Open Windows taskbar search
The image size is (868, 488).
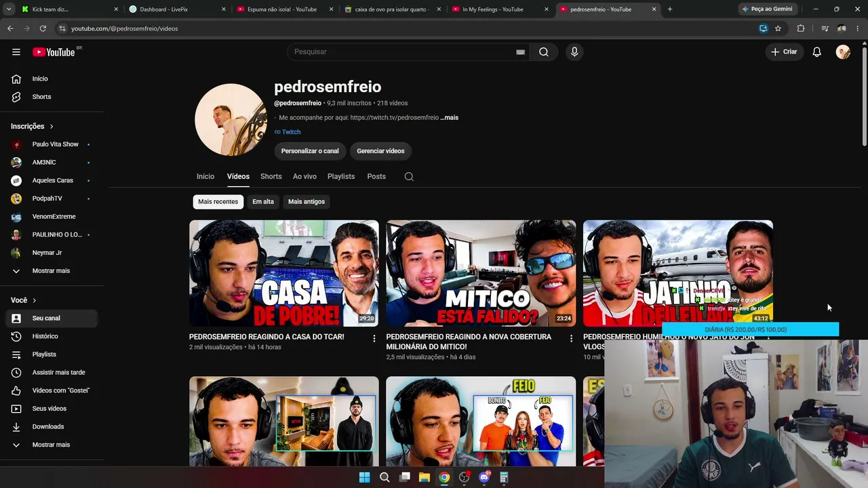(x=384, y=477)
